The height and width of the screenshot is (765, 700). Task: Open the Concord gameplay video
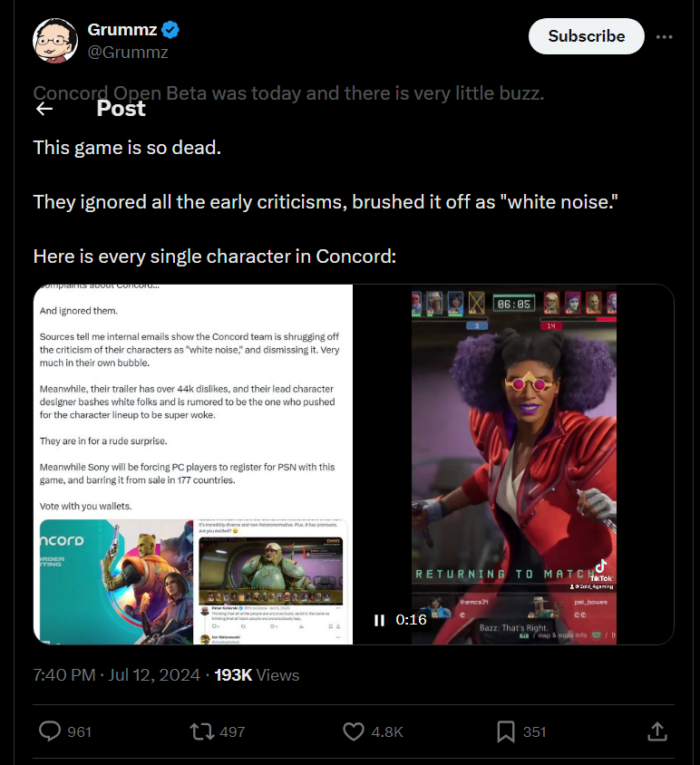(x=513, y=464)
